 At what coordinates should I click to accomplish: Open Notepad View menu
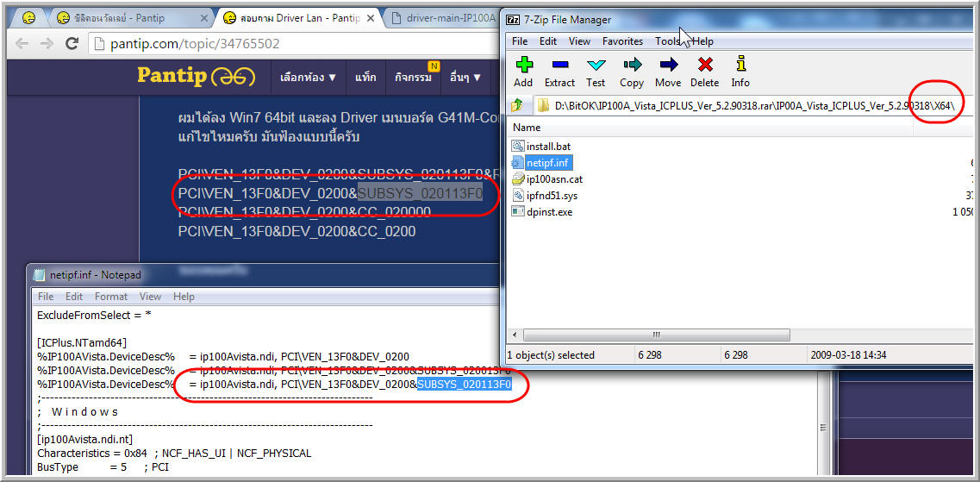150,297
